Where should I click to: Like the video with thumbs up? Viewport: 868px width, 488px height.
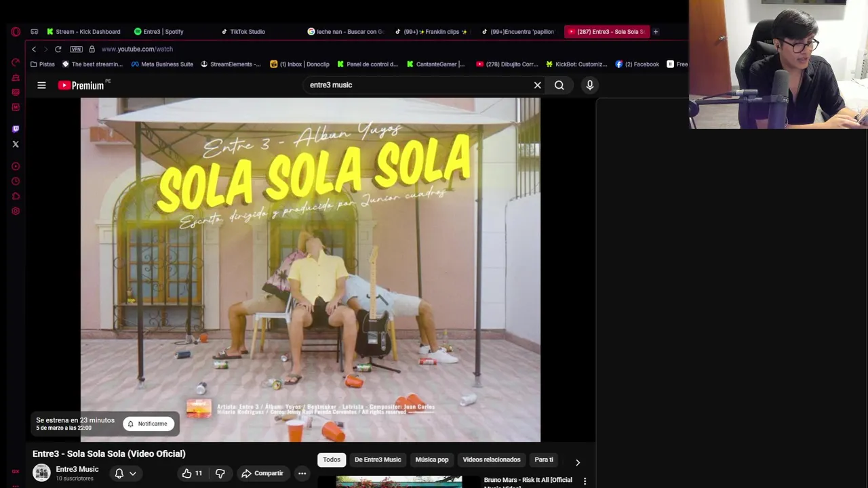[x=193, y=473]
